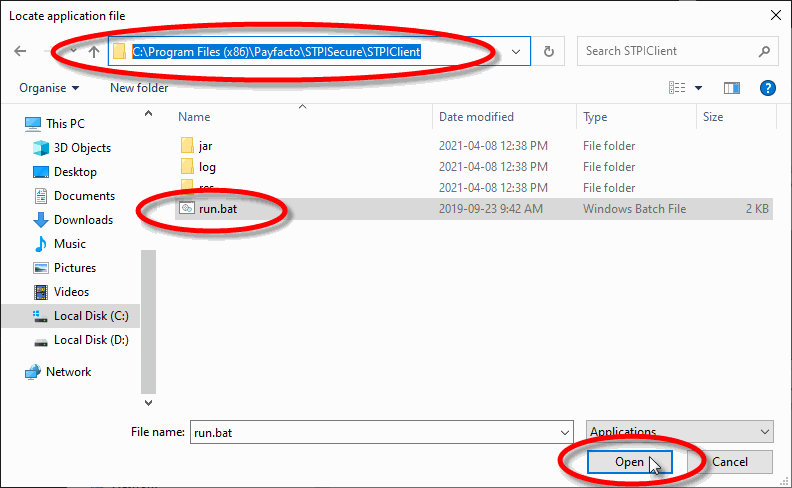Open Downloads in navigation pane
This screenshot has width=792, height=488.
click(83, 220)
